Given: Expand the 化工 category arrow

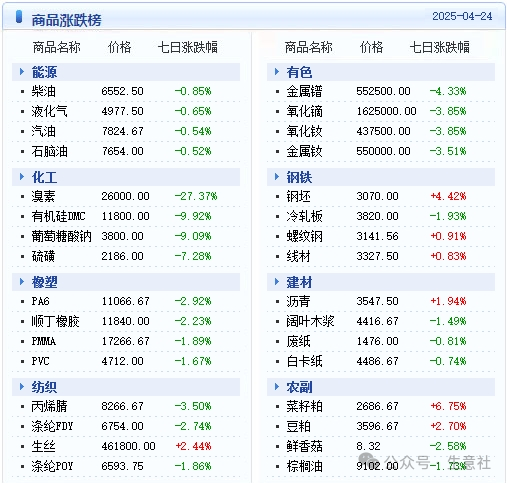Looking at the screenshot, I should pyautogui.click(x=22, y=176).
